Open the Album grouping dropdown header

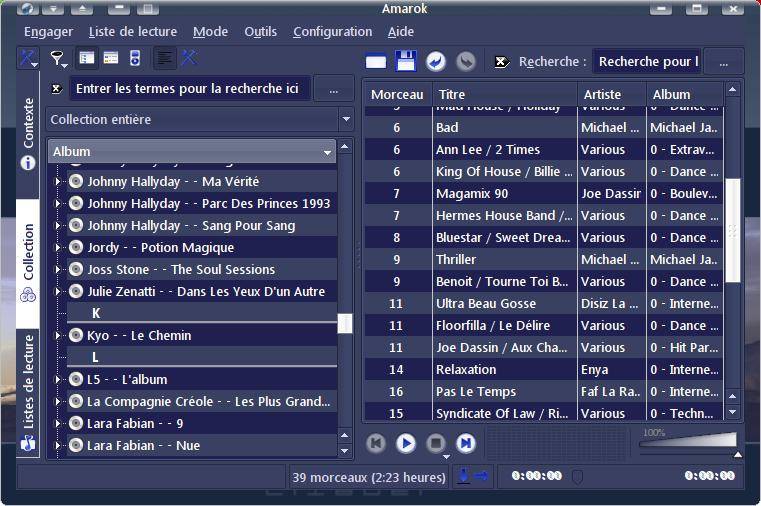click(192, 152)
